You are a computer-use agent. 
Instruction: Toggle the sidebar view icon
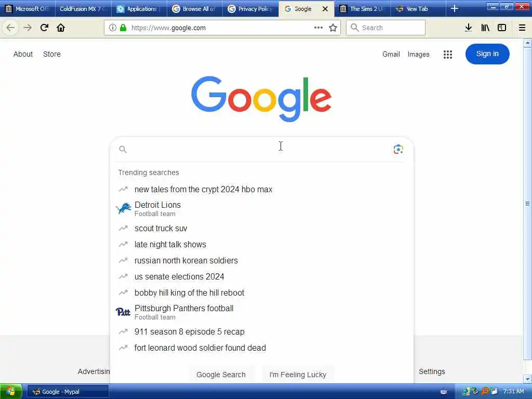click(x=502, y=28)
